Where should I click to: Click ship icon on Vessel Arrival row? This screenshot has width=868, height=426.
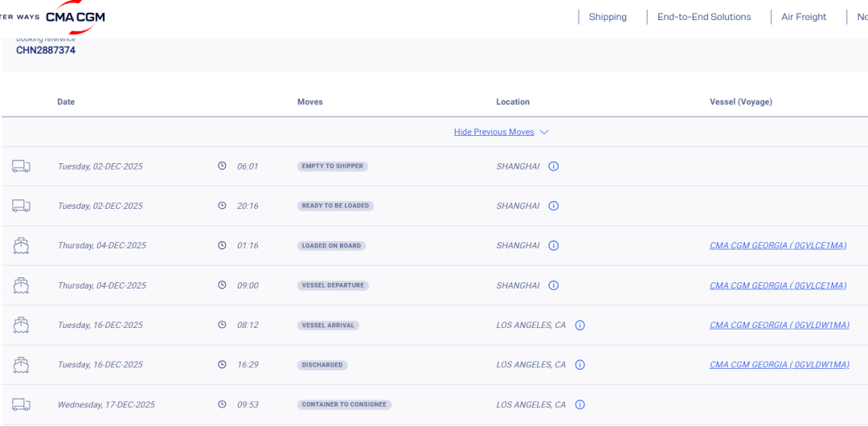pyautogui.click(x=21, y=326)
